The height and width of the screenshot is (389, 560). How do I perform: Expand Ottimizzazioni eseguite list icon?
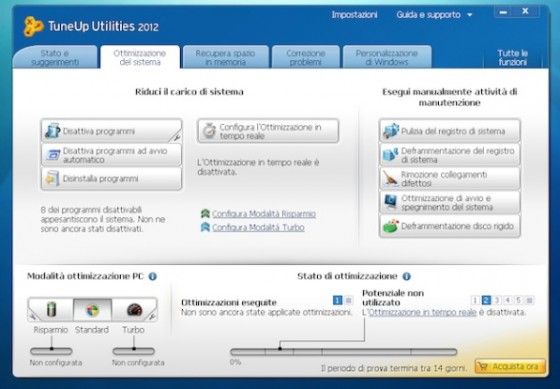tap(349, 300)
